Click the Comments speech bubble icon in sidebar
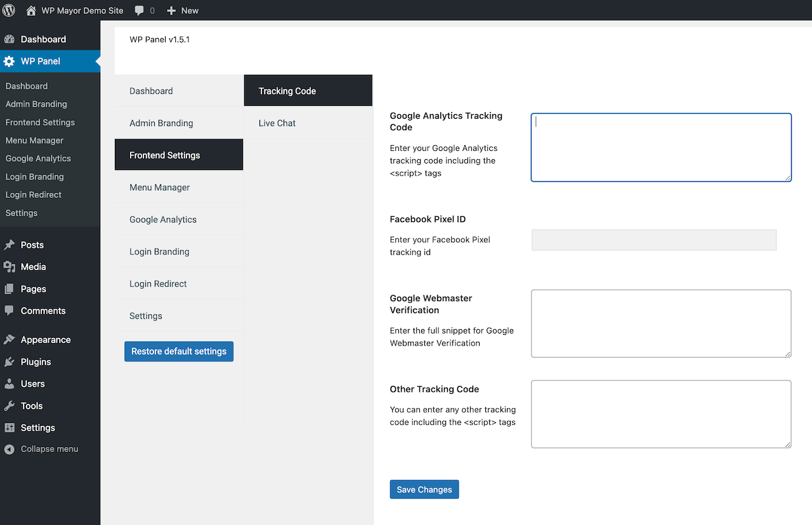Screen dimensions: 812x525 tap(9, 311)
